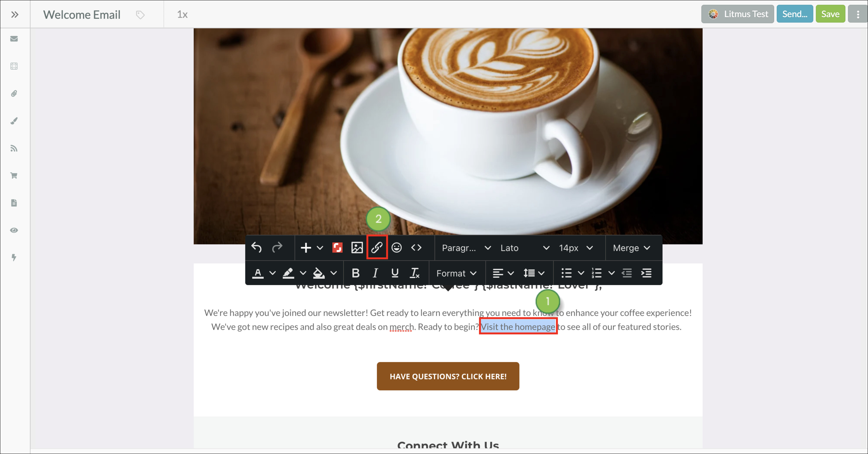Apply the highlighter color icon
868x454 pixels.
pyautogui.click(x=288, y=273)
